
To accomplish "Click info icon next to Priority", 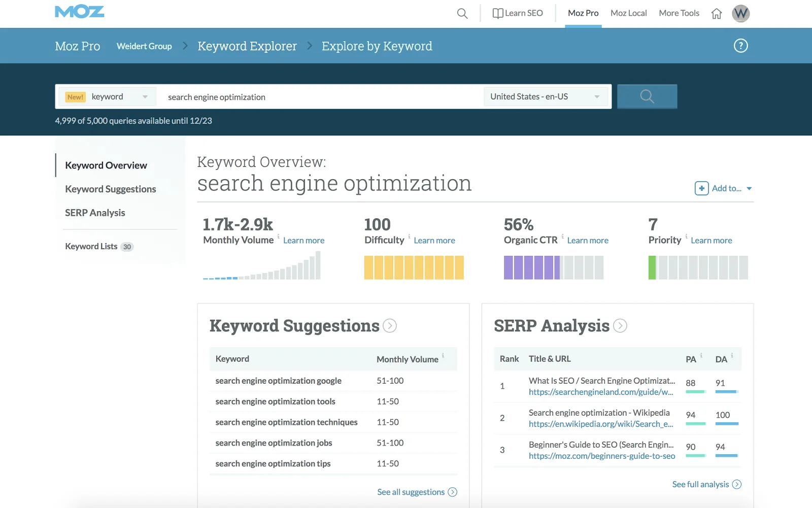I will click(x=686, y=236).
